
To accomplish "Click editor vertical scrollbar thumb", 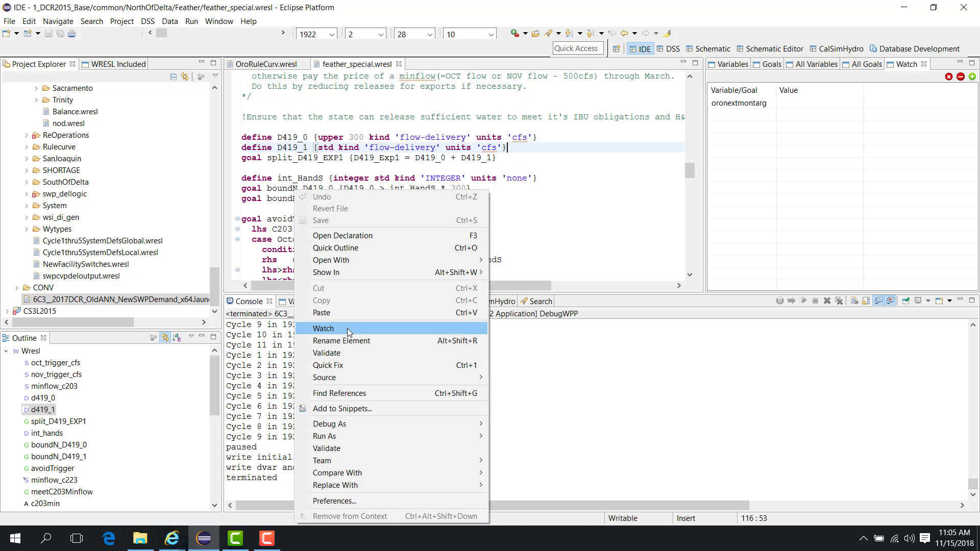I will point(690,170).
